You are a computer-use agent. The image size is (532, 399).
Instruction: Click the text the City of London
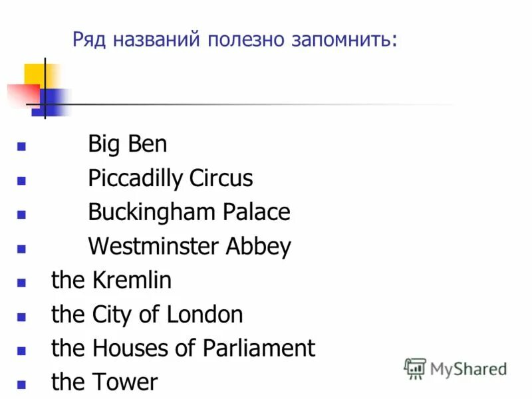(x=147, y=315)
